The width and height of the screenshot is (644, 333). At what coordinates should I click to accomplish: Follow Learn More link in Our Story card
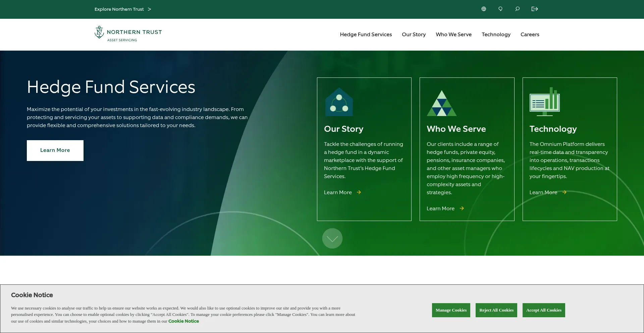tap(338, 192)
